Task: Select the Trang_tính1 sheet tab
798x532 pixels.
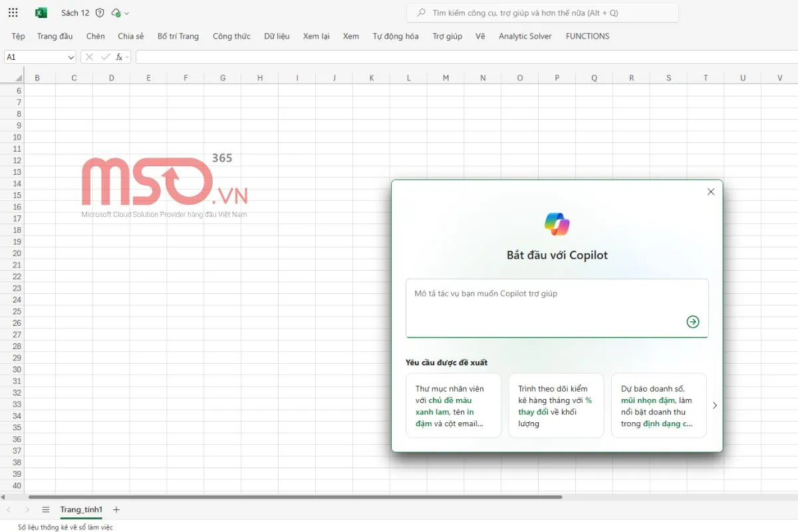Action: point(81,509)
